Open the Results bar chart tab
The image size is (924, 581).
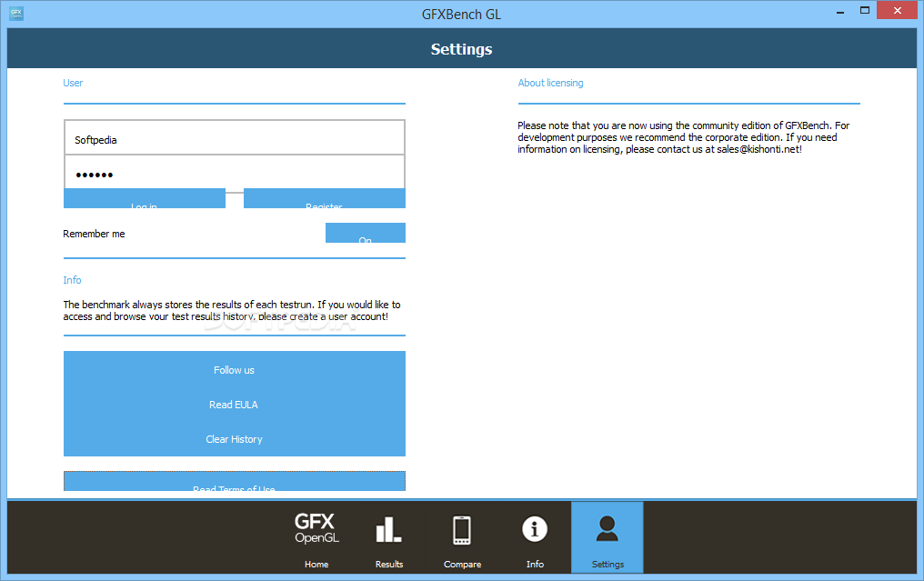coord(389,537)
